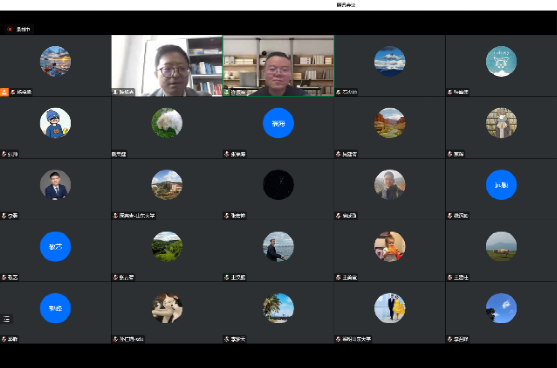The height and width of the screenshot is (368, 557).
Task: Click name label under campus building avatar
Action: (137, 215)
